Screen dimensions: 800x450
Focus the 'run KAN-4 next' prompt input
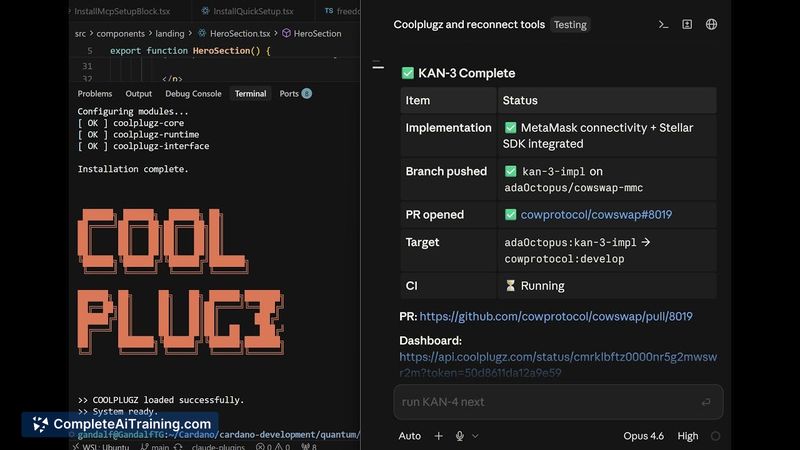(x=558, y=402)
